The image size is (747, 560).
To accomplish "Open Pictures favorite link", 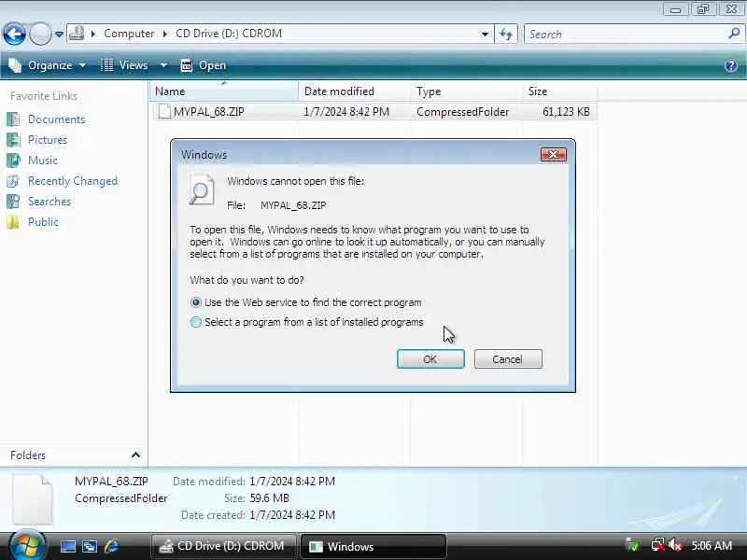I will pos(48,140).
